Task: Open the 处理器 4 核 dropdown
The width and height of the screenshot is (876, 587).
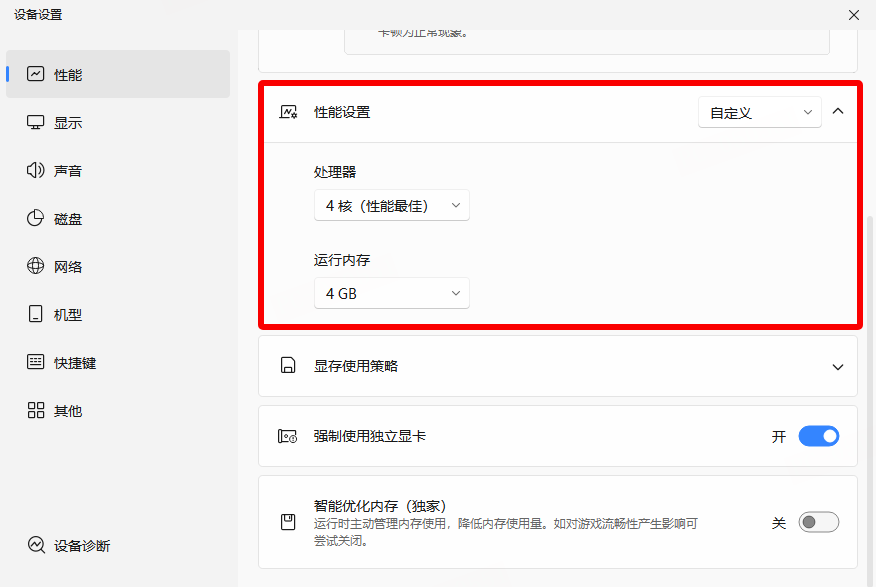Action: click(391, 206)
